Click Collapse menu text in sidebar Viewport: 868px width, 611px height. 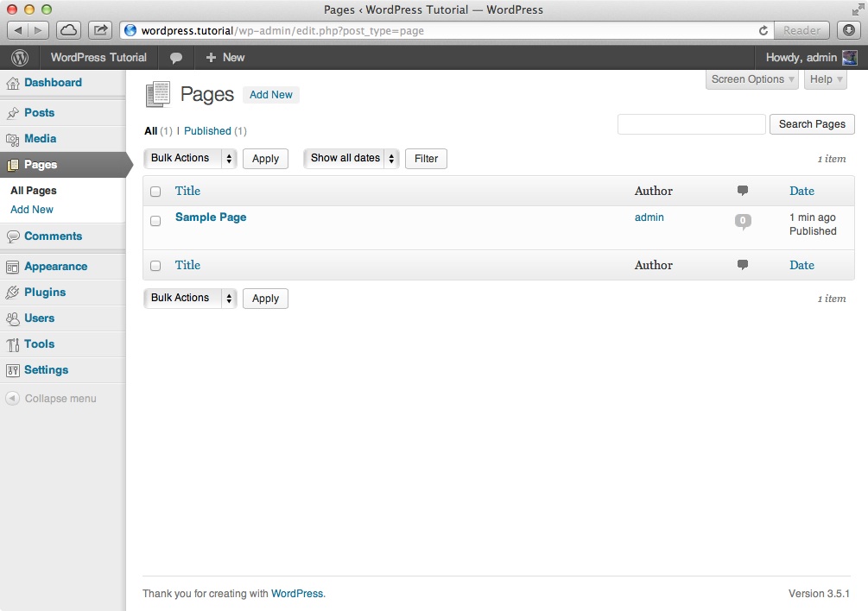pyautogui.click(x=60, y=398)
